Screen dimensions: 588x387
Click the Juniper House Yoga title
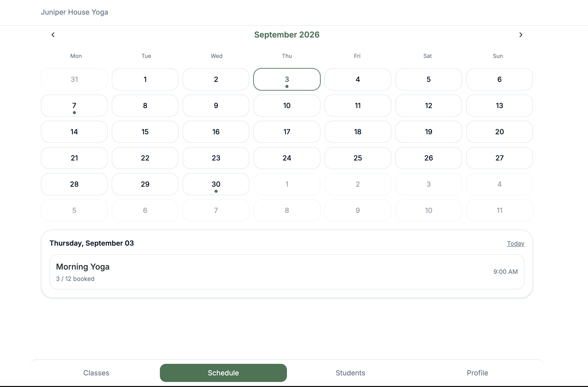(75, 12)
